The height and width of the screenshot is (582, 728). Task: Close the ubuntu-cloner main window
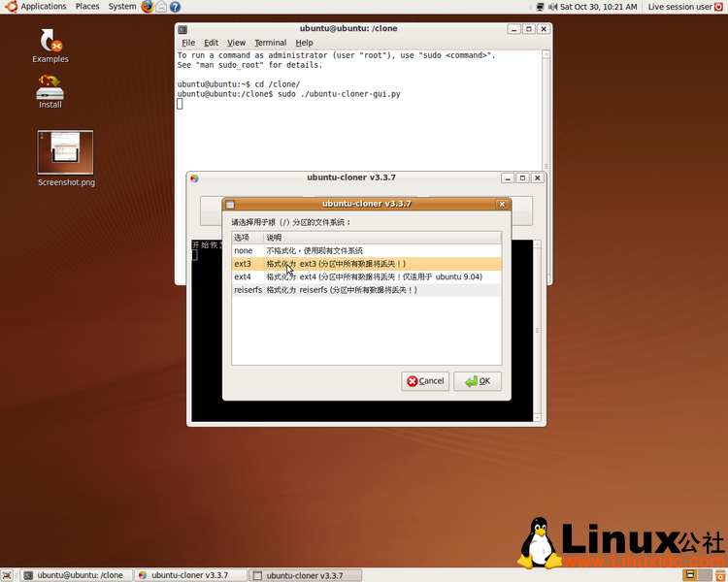tap(537, 178)
